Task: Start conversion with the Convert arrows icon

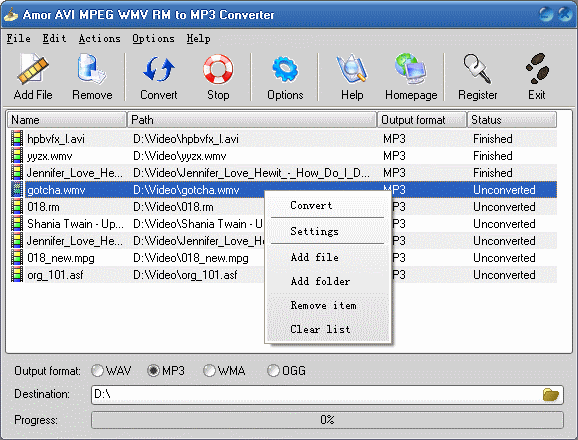Action: pyautogui.click(x=159, y=69)
